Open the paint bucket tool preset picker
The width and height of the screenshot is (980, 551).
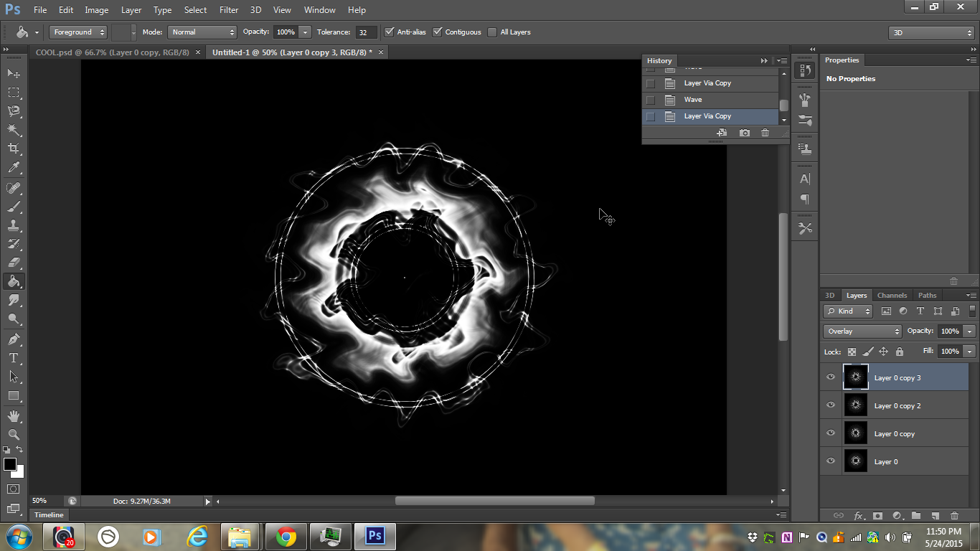26,32
